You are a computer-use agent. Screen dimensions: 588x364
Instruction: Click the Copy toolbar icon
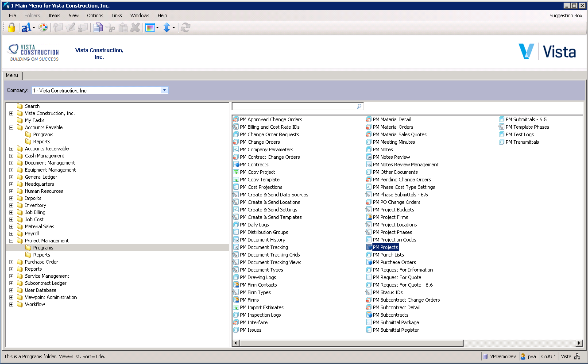[98, 27]
